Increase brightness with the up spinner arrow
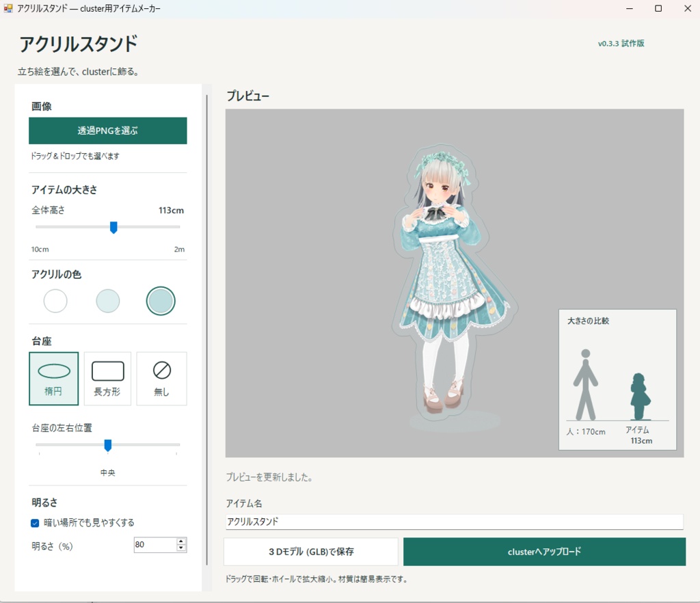700x603 pixels. click(x=181, y=541)
